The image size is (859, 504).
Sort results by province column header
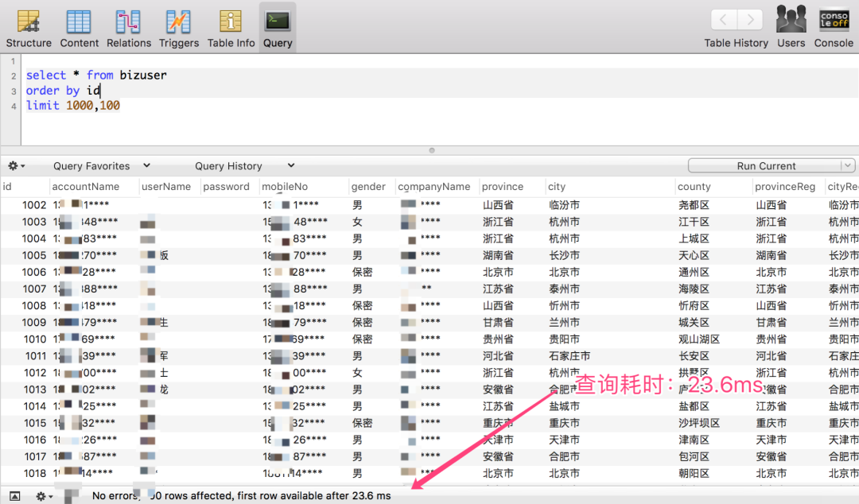click(x=503, y=187)
